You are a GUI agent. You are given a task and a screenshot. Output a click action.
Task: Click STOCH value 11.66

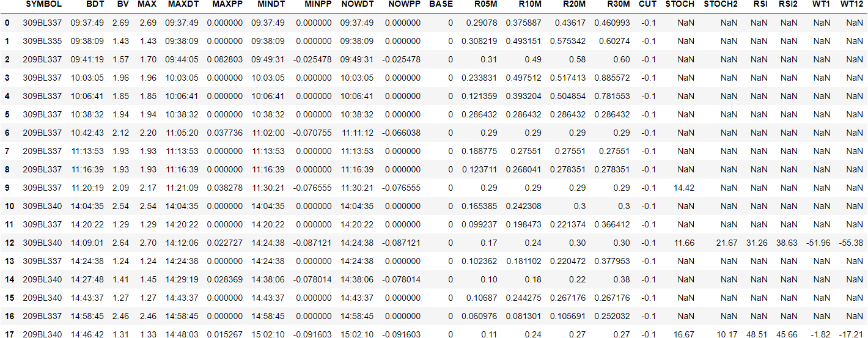point(684,243)
